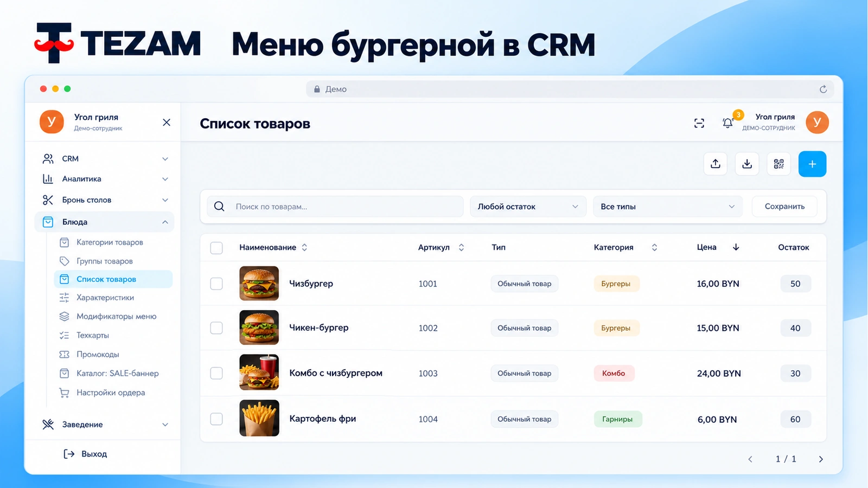This screenshot has height=488, width=868.
Task: Open the Любой остаток dropdown
Action: (528, 207)
